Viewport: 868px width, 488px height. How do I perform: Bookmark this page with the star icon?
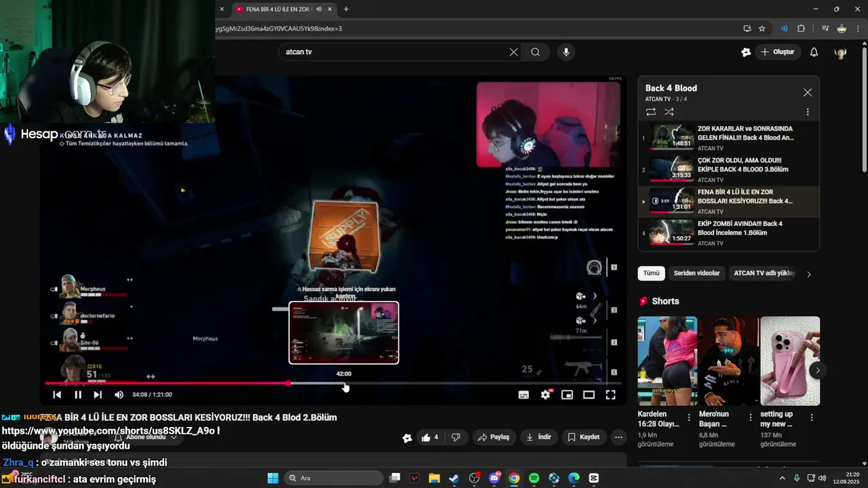coord(762,28)
